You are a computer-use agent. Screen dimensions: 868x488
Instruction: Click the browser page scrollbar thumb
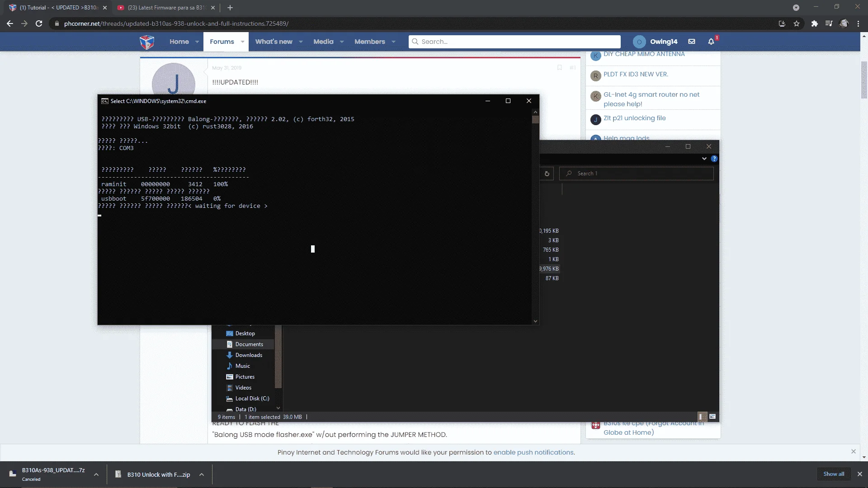click(864, 80)
